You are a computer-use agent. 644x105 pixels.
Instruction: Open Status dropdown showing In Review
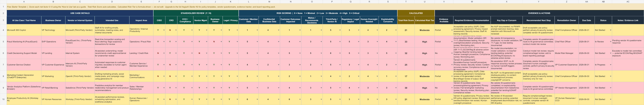point(610,42)
